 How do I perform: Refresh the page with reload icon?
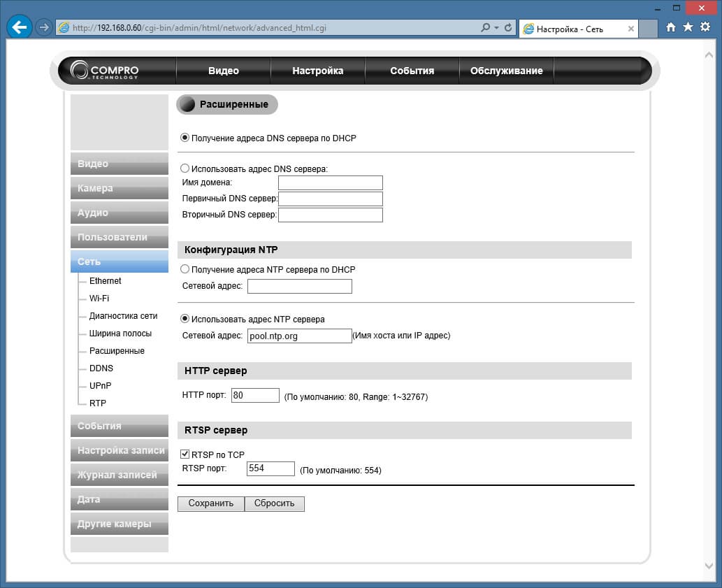tap(508, 28)
